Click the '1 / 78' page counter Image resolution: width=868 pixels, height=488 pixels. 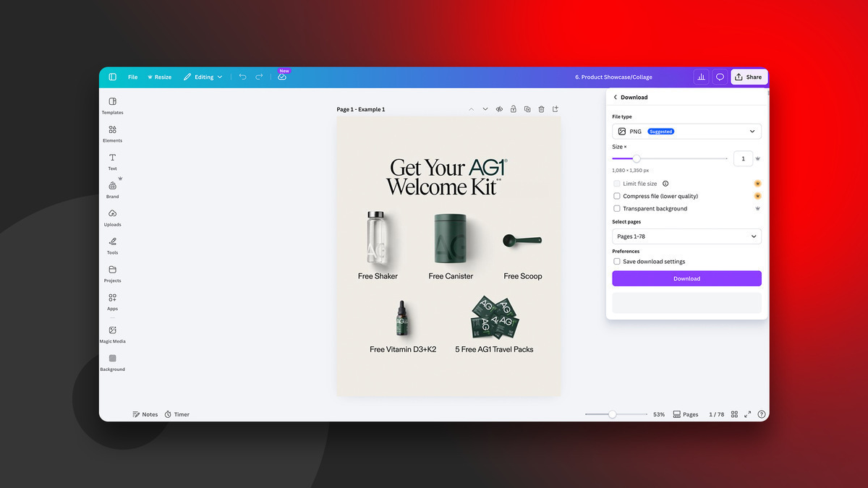pos(716,414)
